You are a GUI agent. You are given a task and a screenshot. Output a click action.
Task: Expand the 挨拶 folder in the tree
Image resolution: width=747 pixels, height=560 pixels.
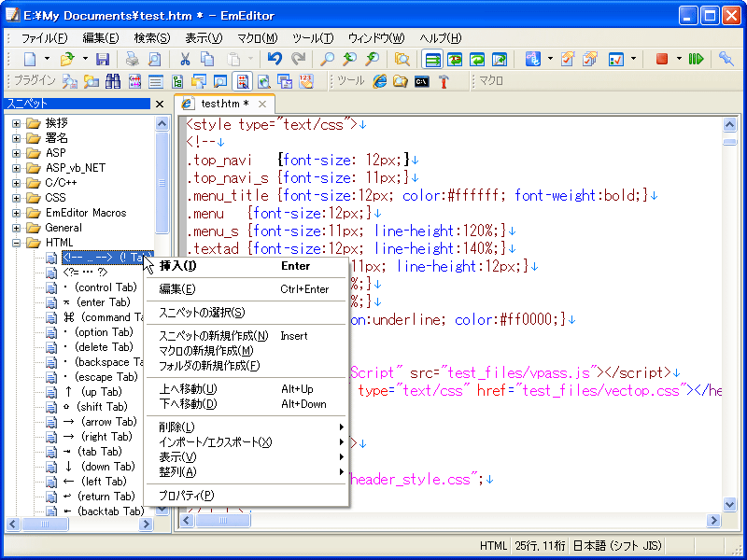point(17,124)
